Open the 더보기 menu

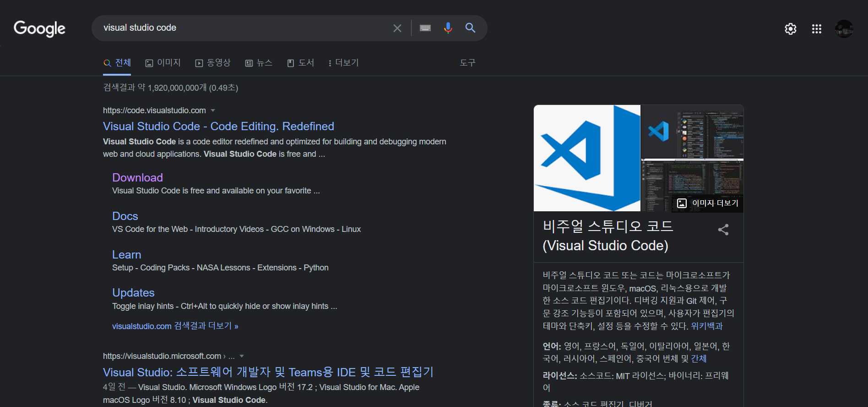pos(344,63)
